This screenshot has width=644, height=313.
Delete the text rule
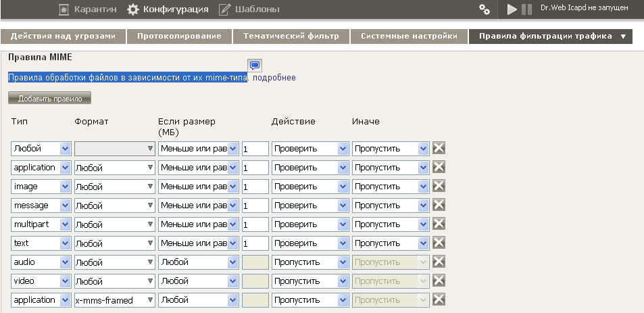point(439,242)
